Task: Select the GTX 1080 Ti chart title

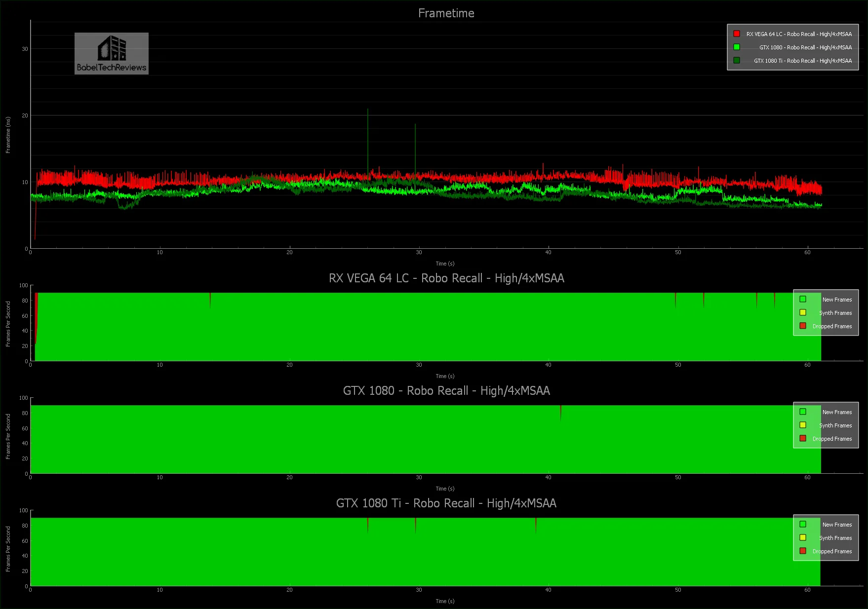Action: (x=446, y=503)
